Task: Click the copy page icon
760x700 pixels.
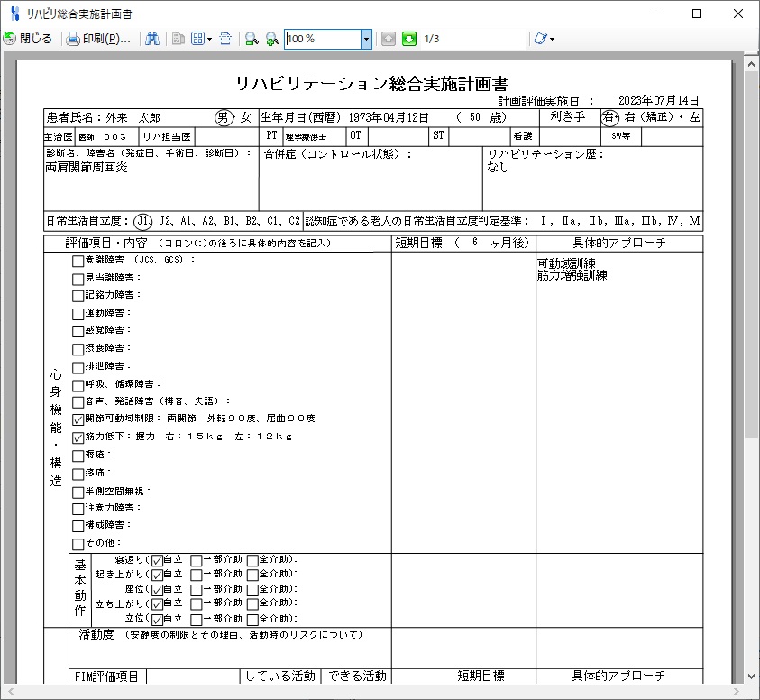Action: pyautogui.click(x=179, y=39)
